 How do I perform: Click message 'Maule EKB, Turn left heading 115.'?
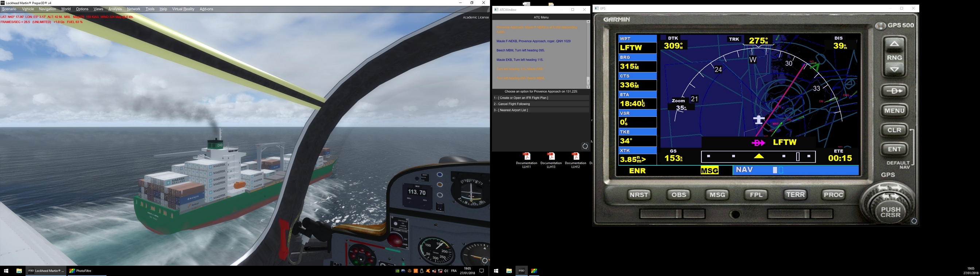520,60
